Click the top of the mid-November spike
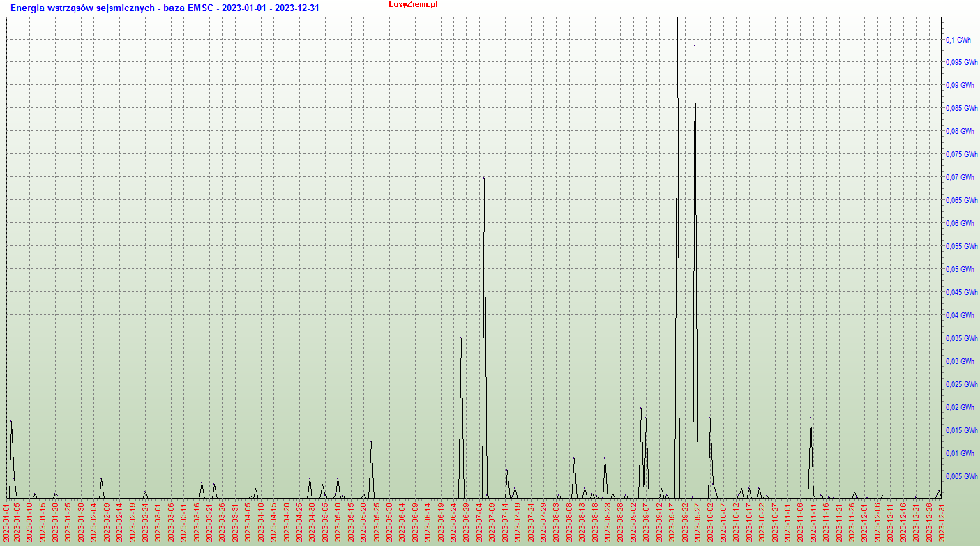 pos(811,418)
